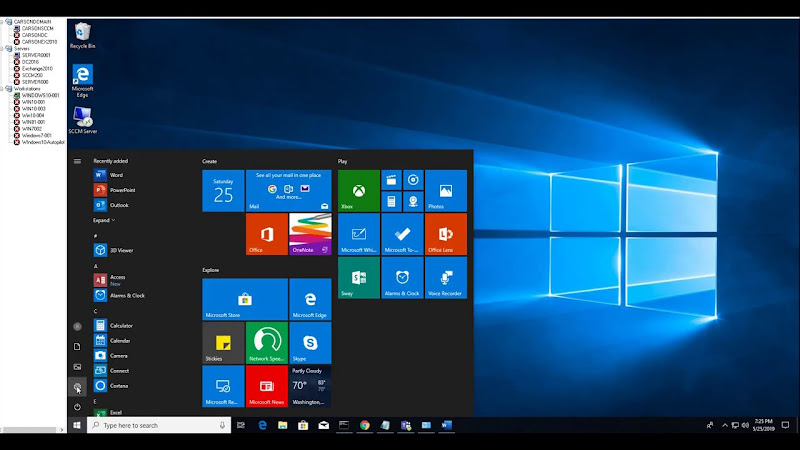
Task: Open the Mail tile
Action: (x=289, y=190)
